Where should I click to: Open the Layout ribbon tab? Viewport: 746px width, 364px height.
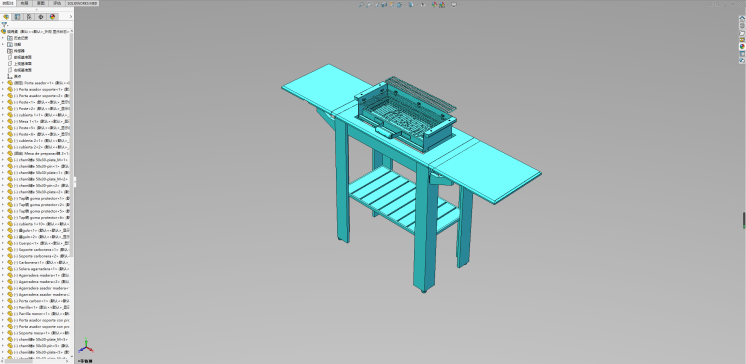(24, 3)
